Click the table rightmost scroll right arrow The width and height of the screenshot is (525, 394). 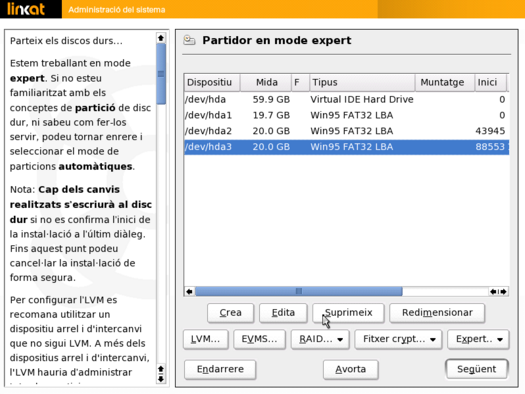[x=504, y=292]
